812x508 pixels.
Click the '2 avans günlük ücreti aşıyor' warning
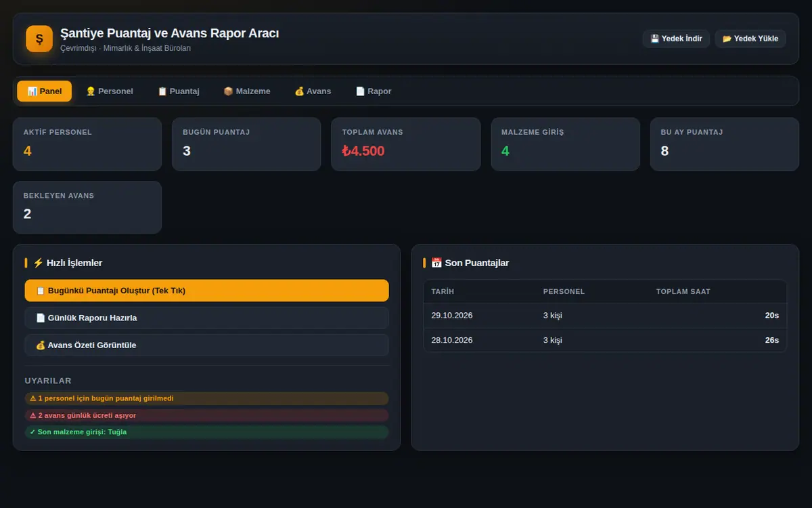coord(207,415)
